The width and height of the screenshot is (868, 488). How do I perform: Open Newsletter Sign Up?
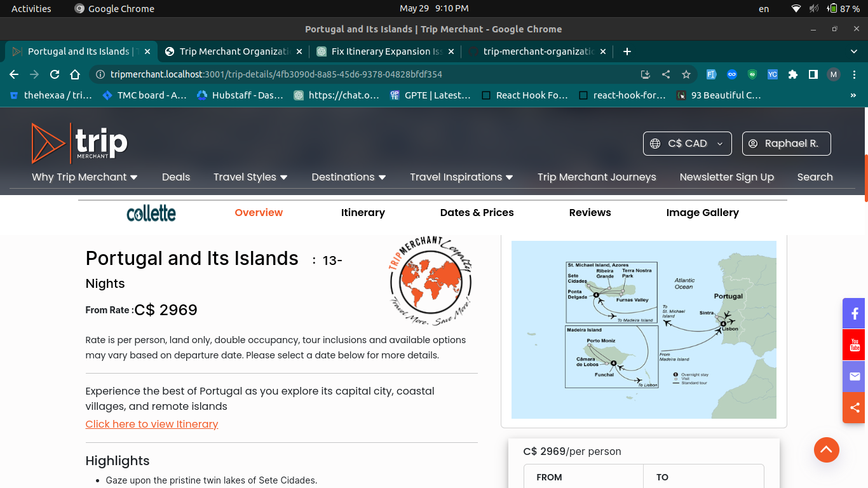pos(727,177)
